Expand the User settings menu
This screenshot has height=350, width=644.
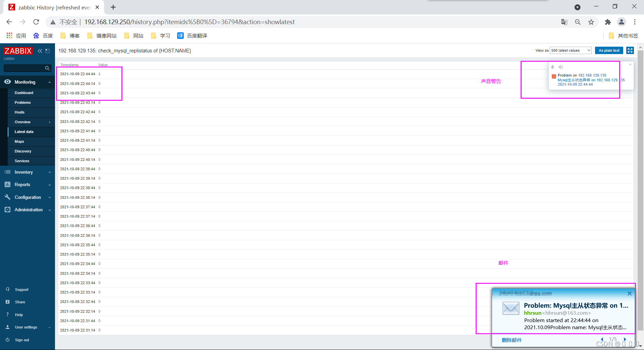(x=50, y=327)
